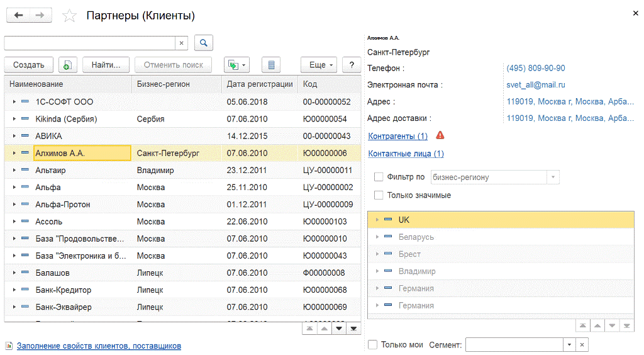The image size is (644, 355).
Task: Add page to favorites with star icon
Action: point(69,16)
